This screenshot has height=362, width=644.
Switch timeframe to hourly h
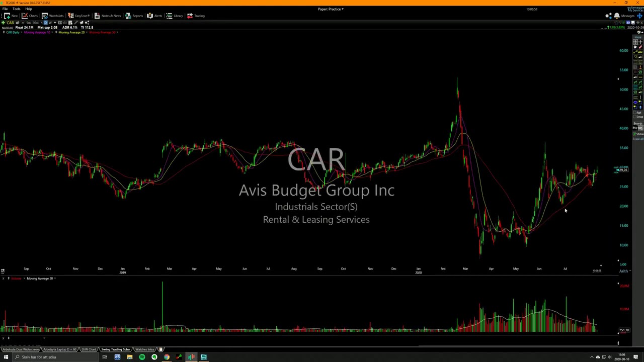(41, 23)
